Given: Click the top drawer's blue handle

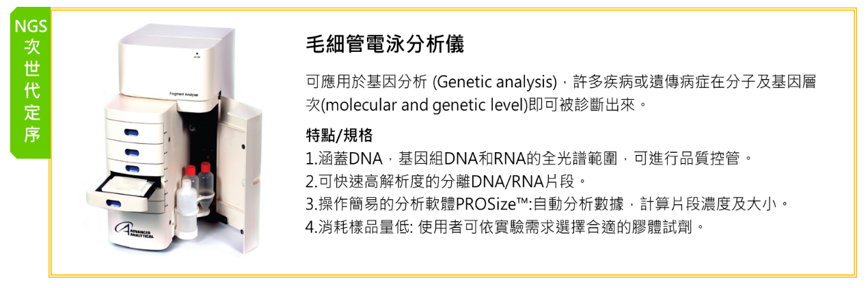Looking at the screenshot, I should (131, 131).
